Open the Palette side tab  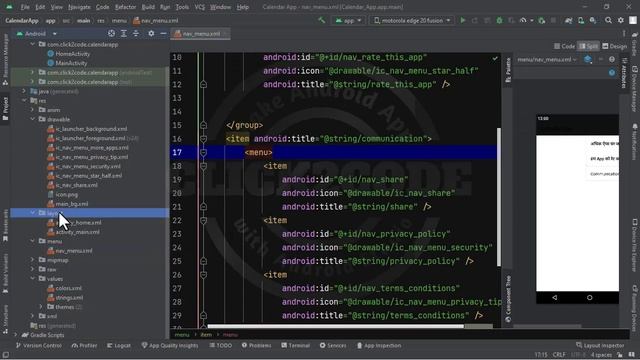(x=507, y=69)
